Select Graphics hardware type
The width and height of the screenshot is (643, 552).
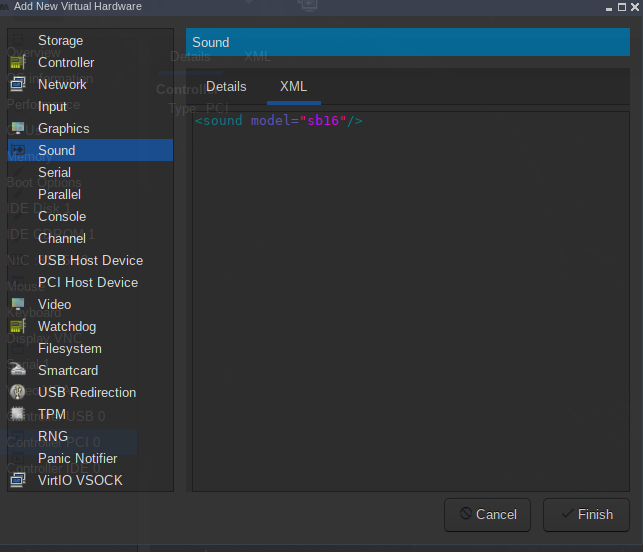90,128
